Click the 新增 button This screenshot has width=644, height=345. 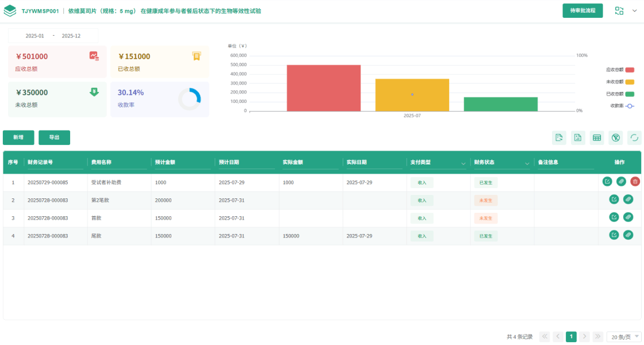[x=18, y=137]
